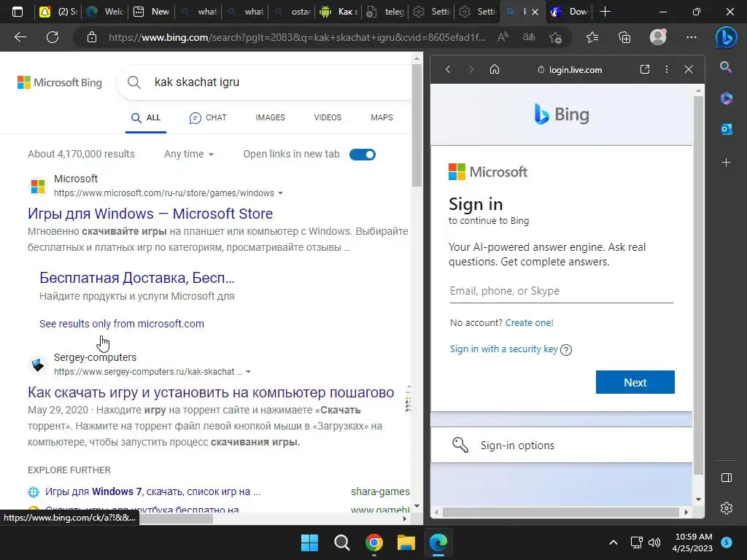Open the Bing Discover sidebar button

point(726,37)
